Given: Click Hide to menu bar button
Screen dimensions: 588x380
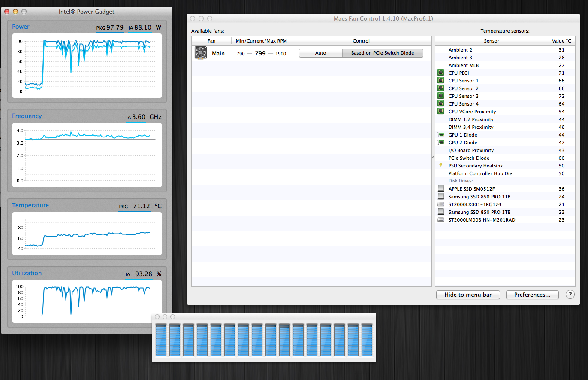Looking at the screenshot, I should [468, 295].
